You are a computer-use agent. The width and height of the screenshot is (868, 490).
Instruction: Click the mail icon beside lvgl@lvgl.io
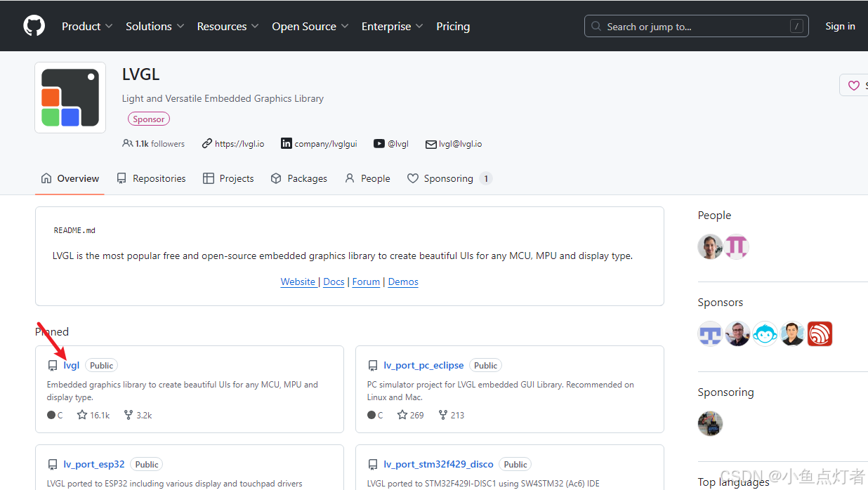point(431,144)
